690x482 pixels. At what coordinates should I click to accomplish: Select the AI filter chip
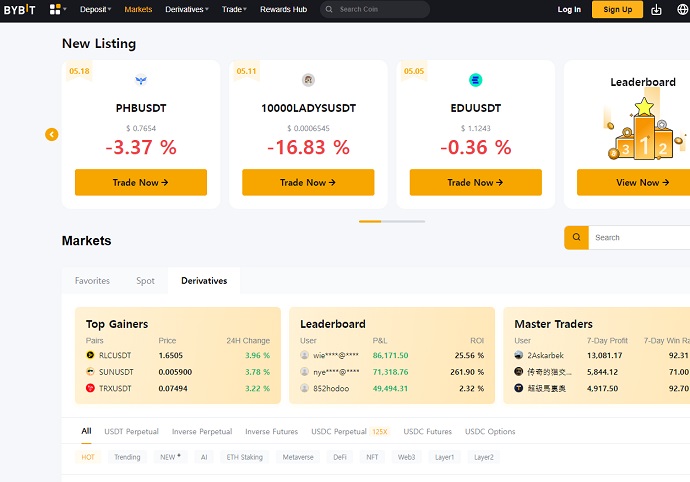[x=204, y=457]
